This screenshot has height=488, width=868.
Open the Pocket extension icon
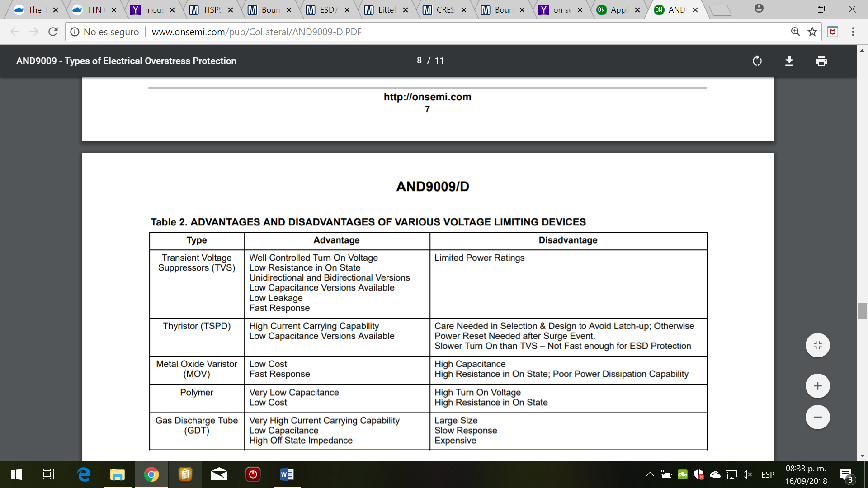(x=833, y=32)
